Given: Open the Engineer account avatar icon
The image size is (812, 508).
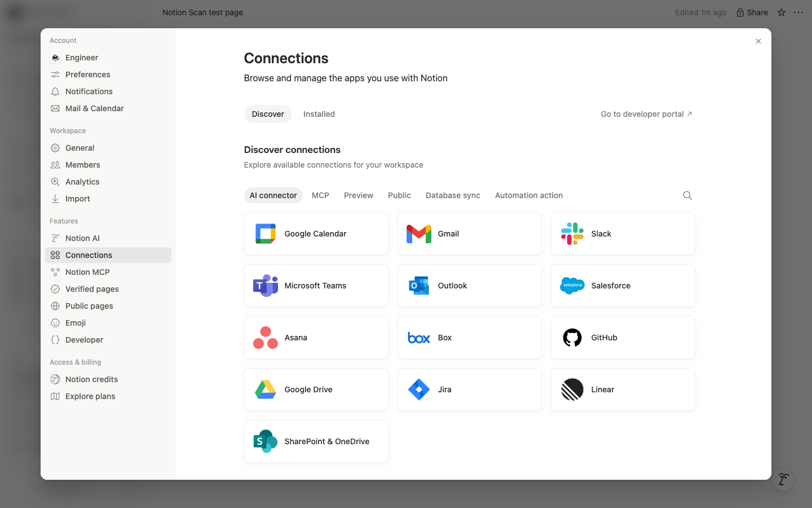Looking at the screenshot, I should pos(55,58).
